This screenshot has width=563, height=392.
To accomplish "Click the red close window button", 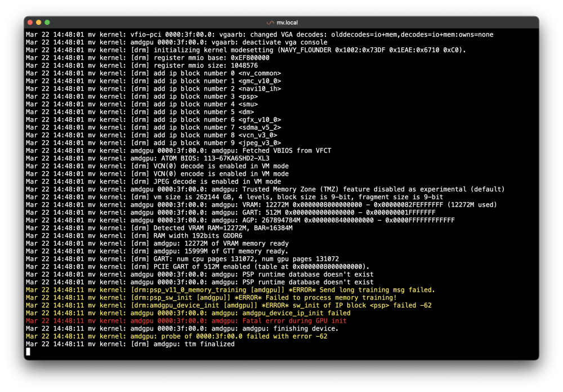I will click(x=30, y=23).
